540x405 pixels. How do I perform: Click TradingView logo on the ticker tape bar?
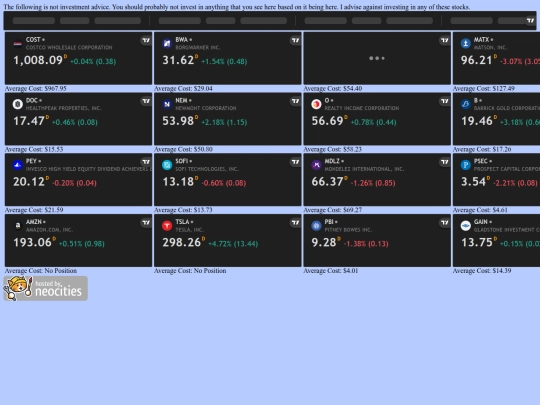pyautogui.click(x=530, y=21)
